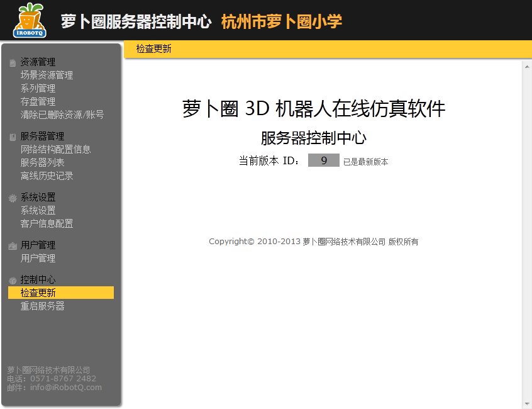This screenshot has width=532, height=409.
Task: Click the 资源管理 section icon
Action: click(x=13, y=63)
